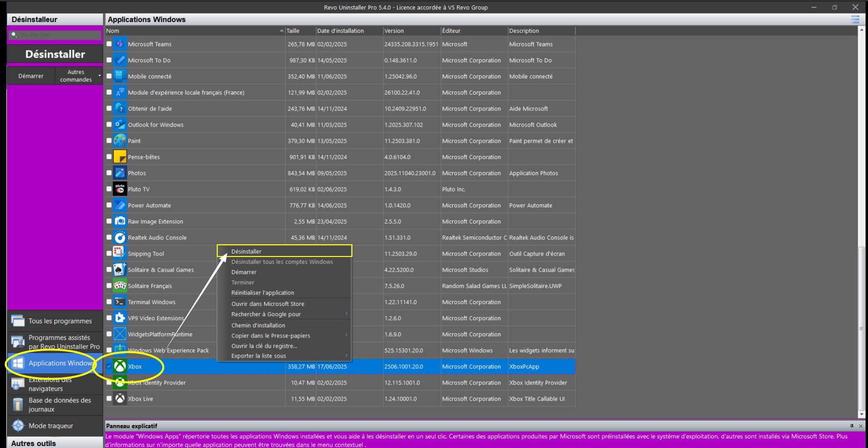
Task: Open Base de données des journaux
Action: tap(55, 405)
